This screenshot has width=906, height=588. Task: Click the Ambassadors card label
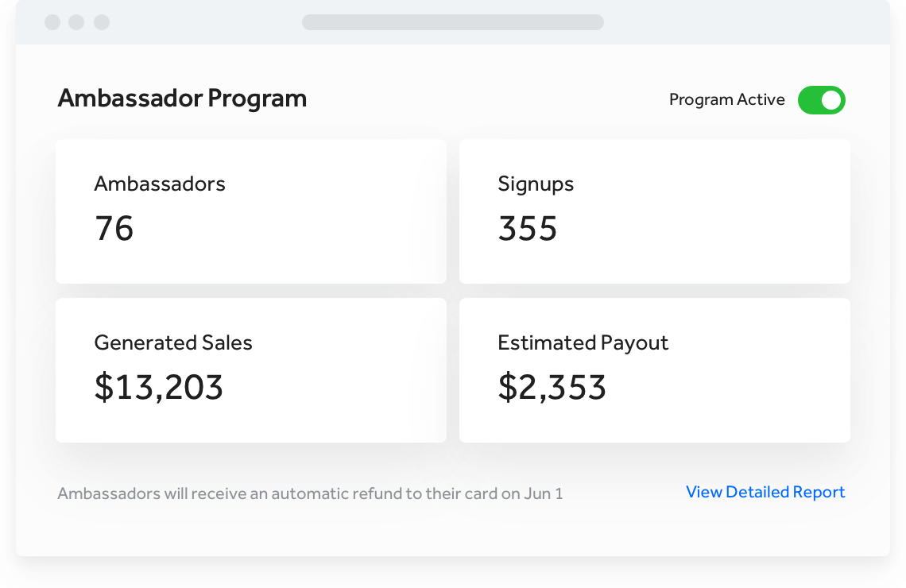pyautogui.click(x=160, y=184)
